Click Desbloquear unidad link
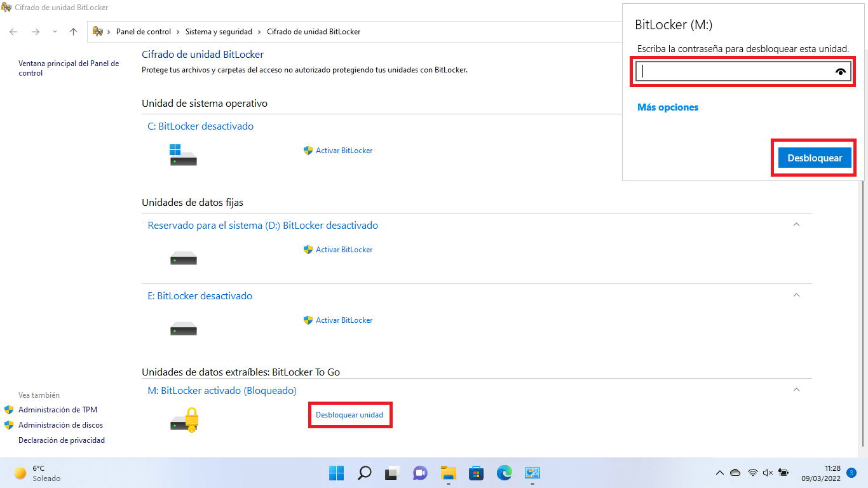Screen dimensions: 868x488 349,415
